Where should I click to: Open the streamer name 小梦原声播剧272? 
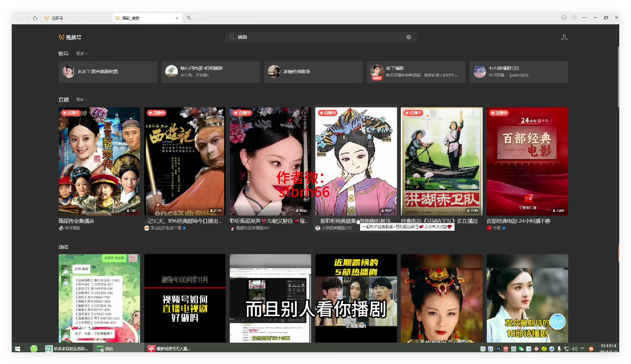[336, 228]
